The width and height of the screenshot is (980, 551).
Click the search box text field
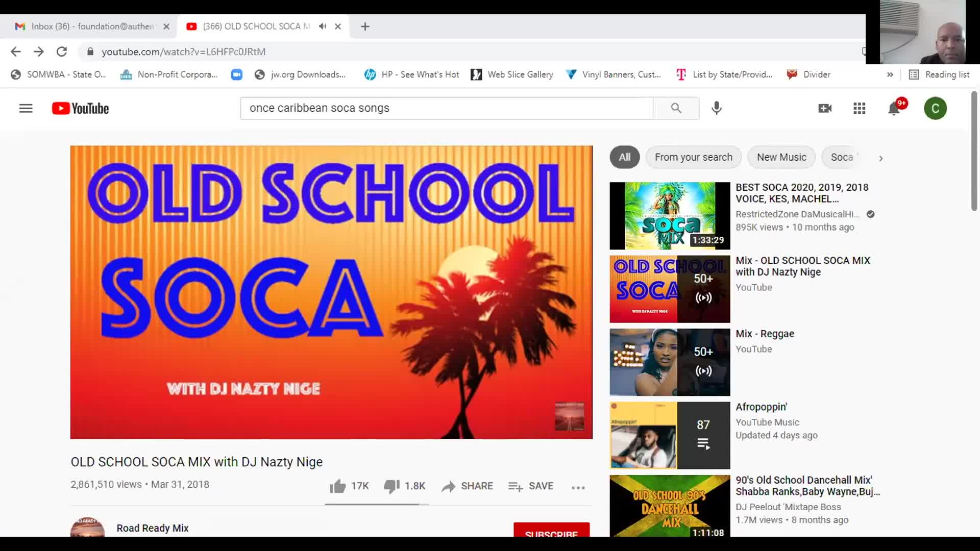[x=447, y=108]
